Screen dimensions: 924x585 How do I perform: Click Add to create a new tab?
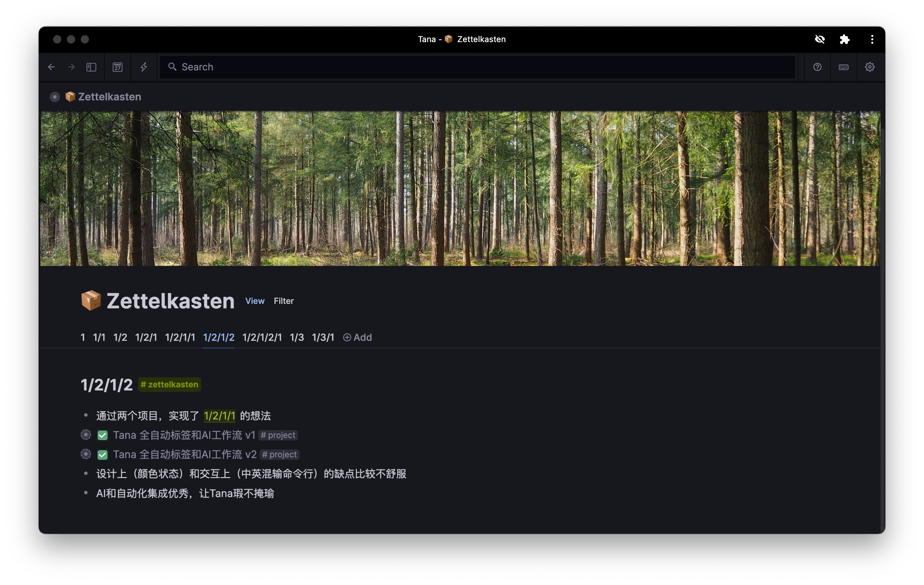coord(357,337)
